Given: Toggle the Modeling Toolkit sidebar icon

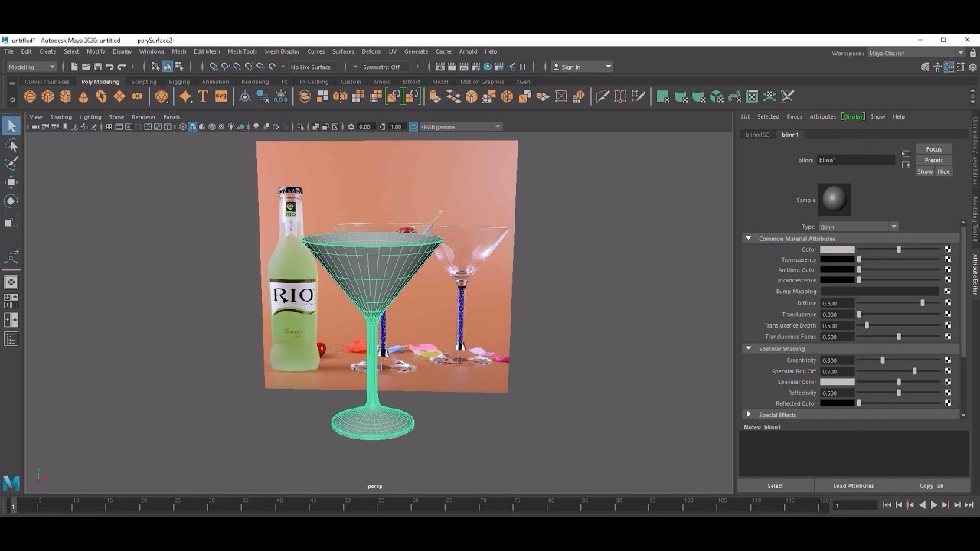Looking at the screenshot, I should 925,67.
